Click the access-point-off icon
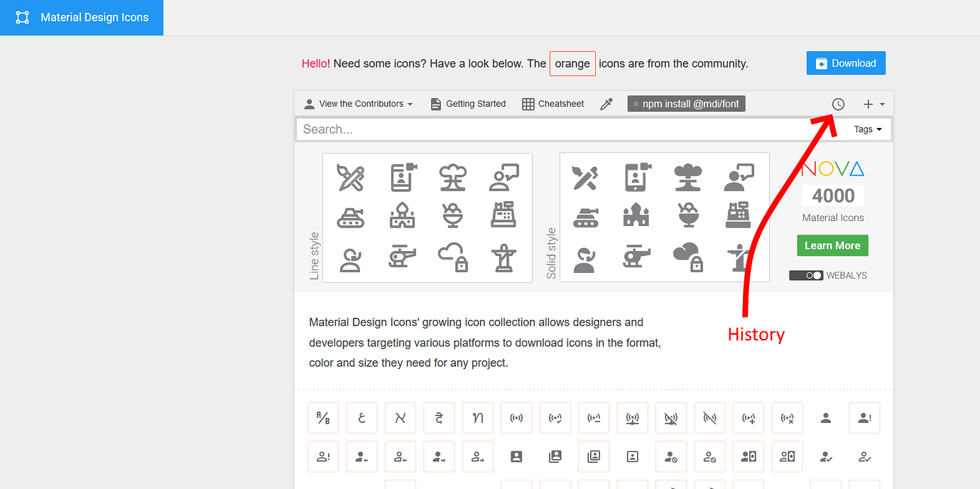The image size is (980, 489). tap(709, 418)
